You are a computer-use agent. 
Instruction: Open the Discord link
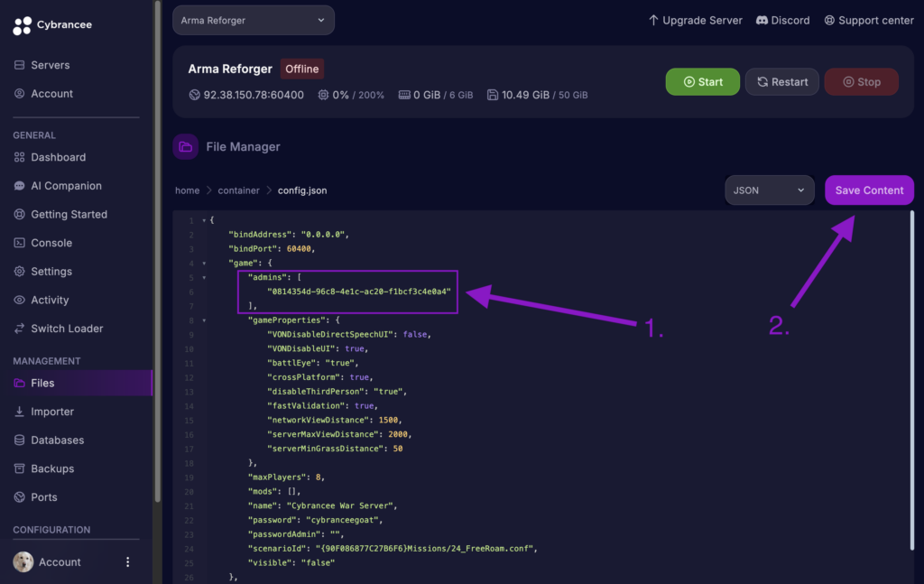click(x=783, y=20)
